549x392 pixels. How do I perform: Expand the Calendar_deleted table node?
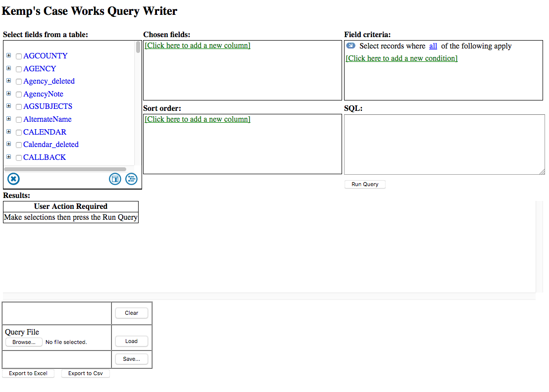pos(8,144)
